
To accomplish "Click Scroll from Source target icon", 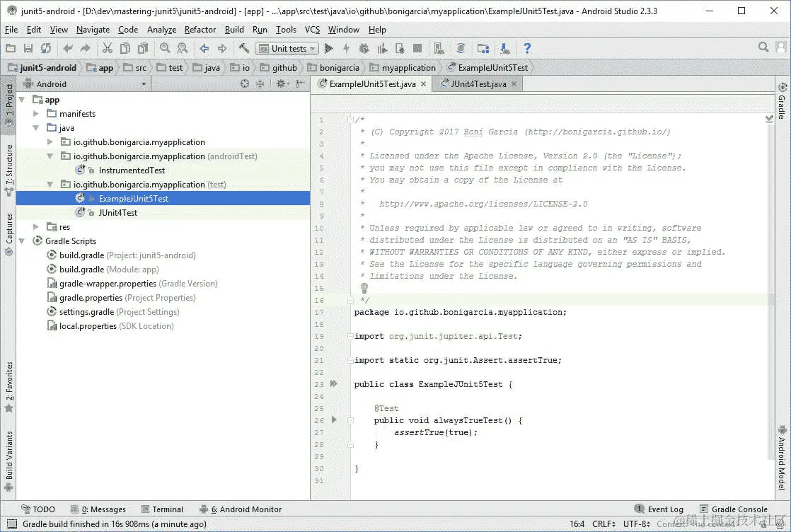I will pyautogui.click(x=245, y=83).
